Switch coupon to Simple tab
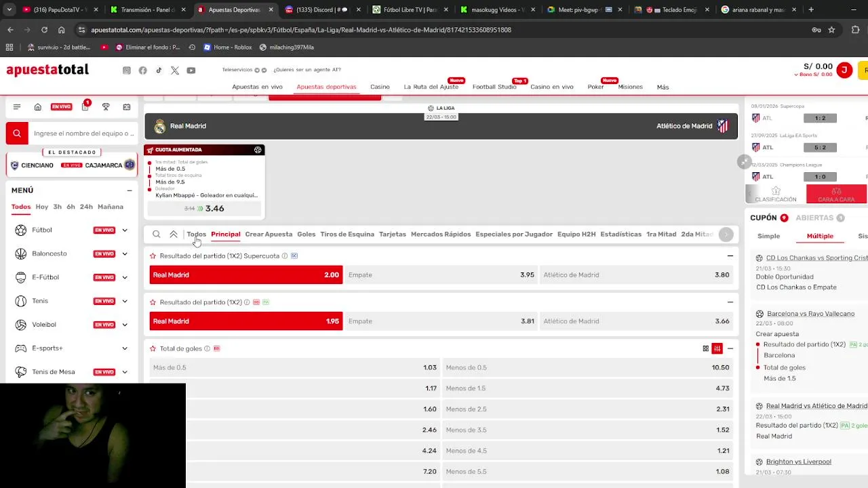 click(769, 236)
